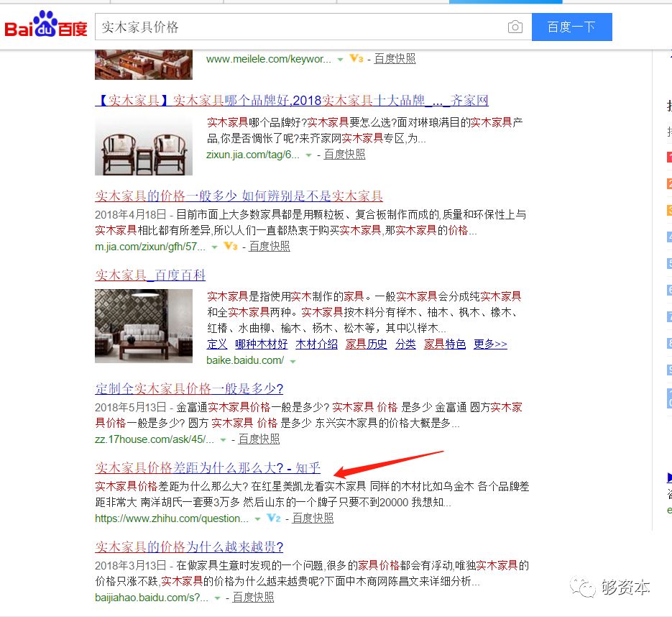Click the www.meilele.com green URL
The image size is (672, 617).
tap(269, 59)
